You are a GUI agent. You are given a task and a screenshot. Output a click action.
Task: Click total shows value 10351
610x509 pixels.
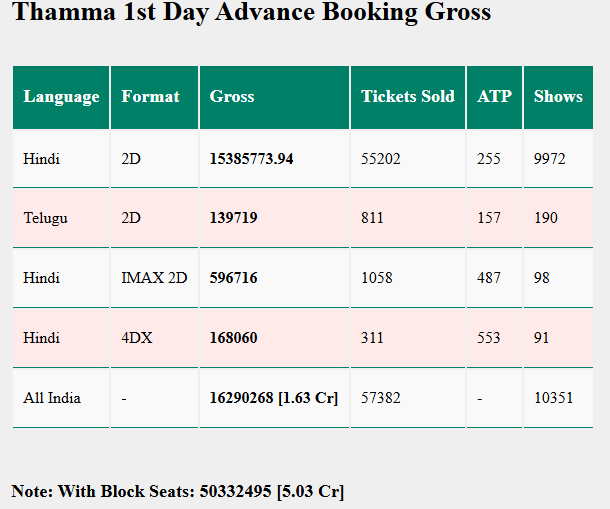click(x=553, y=398)
